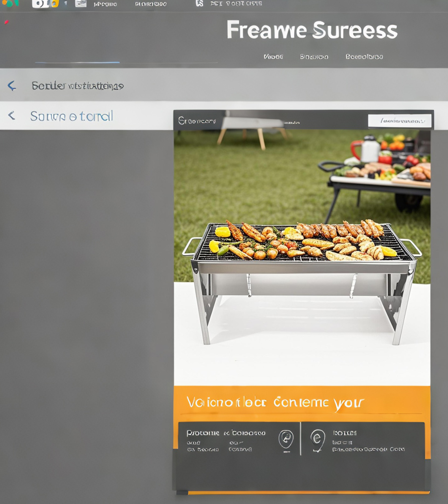Image resolution: width=448 pixels, height=504 pixels.
Task: Collapse using the gray chevron in white bar
Action: coord(11,115)
